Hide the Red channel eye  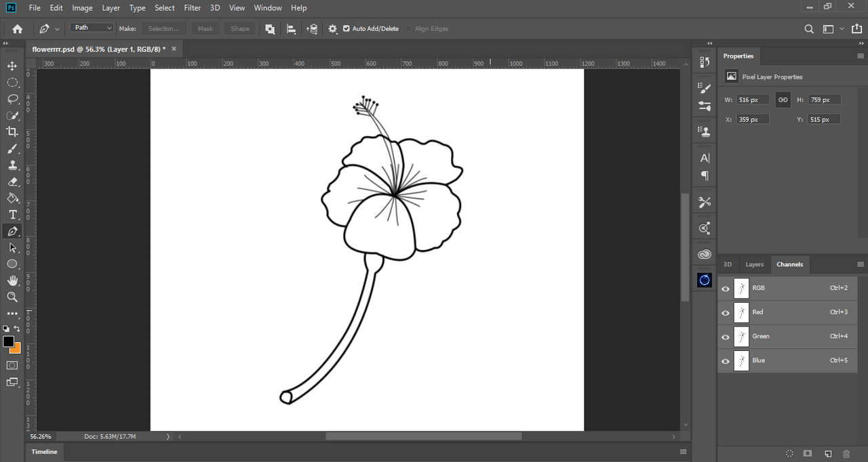(726, 313)
